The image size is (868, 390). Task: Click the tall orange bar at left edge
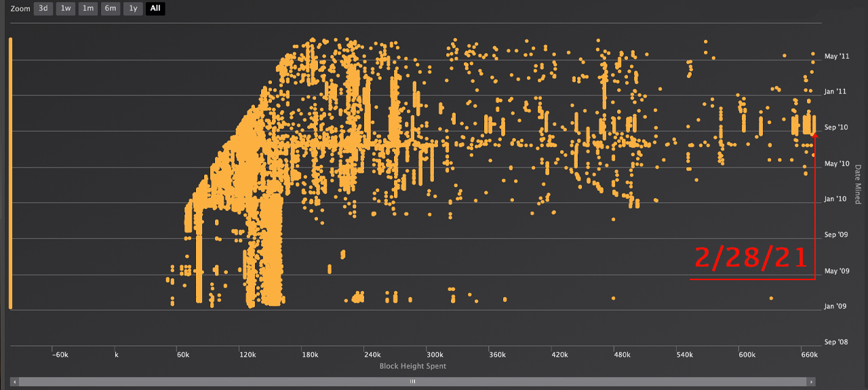[11, 173]
